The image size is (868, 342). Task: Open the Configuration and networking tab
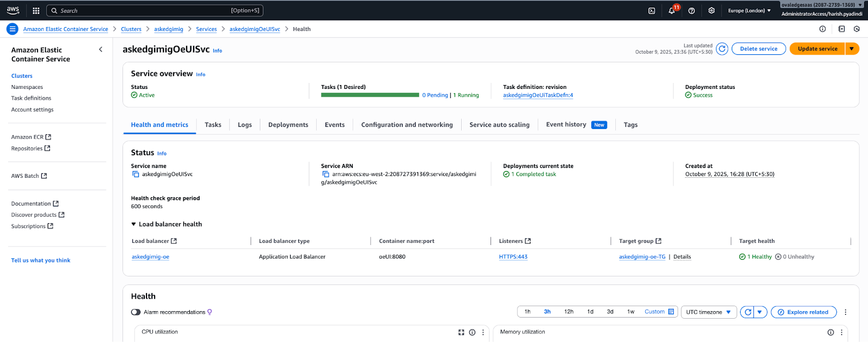pos(407,125)
